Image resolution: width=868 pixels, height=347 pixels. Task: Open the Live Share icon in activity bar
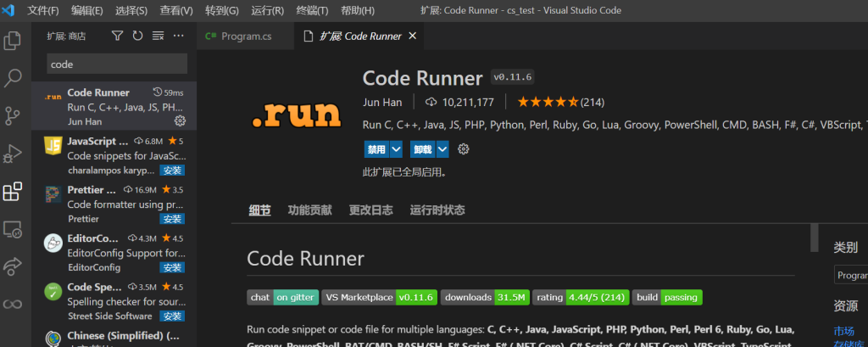pos(12,266)
